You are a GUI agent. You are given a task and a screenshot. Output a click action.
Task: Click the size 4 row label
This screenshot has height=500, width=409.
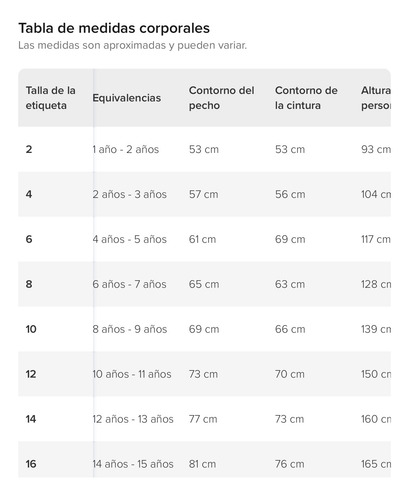[29, 194]
